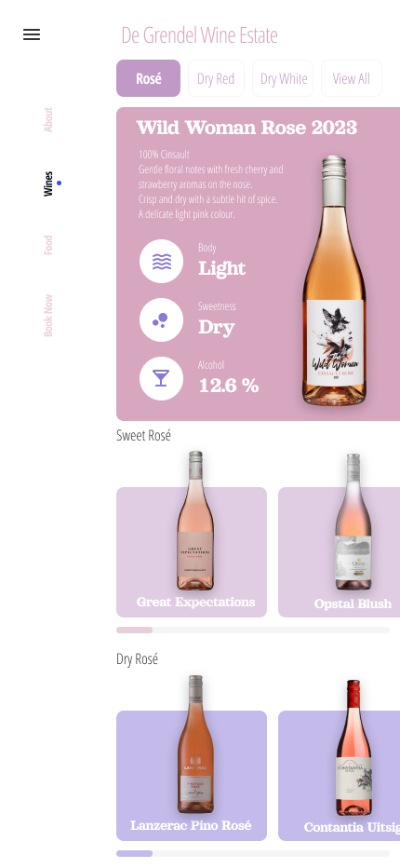Switch to the Dry Red tab

(x=216, y=78)
